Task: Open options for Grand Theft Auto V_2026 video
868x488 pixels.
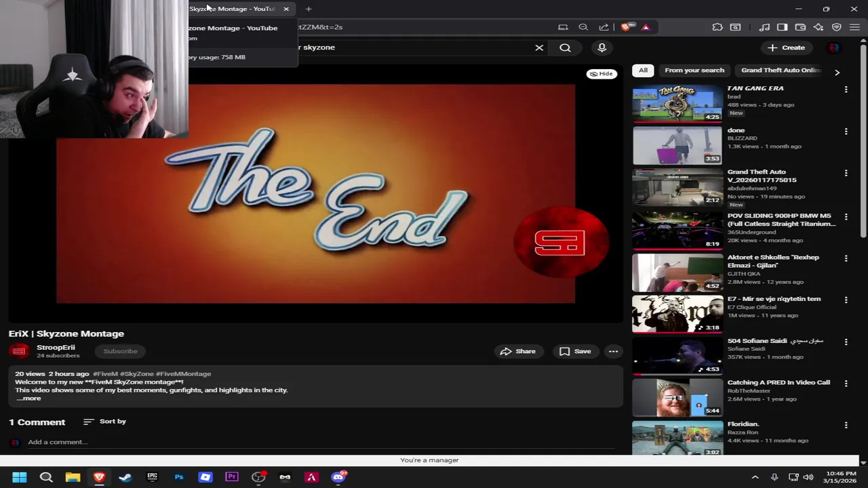Action: coord(846,174)
